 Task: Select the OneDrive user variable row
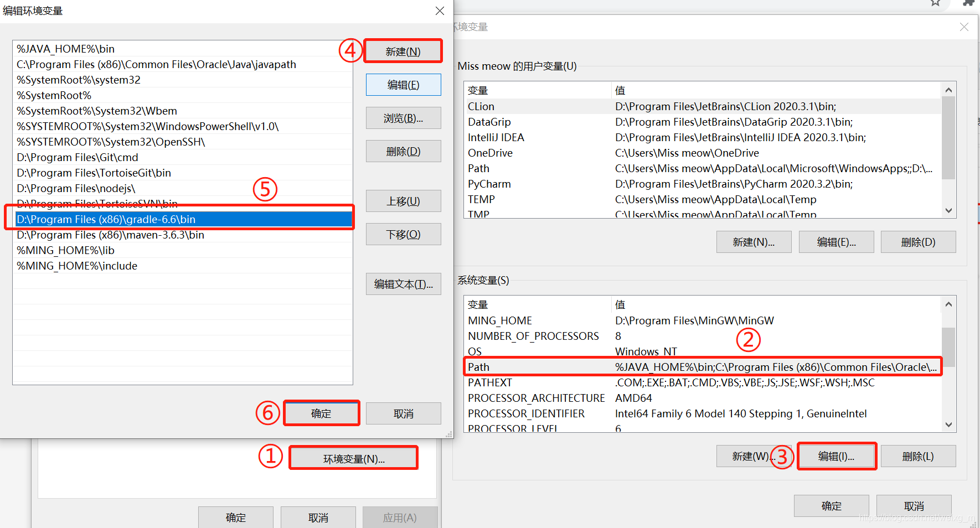point(702,153)
